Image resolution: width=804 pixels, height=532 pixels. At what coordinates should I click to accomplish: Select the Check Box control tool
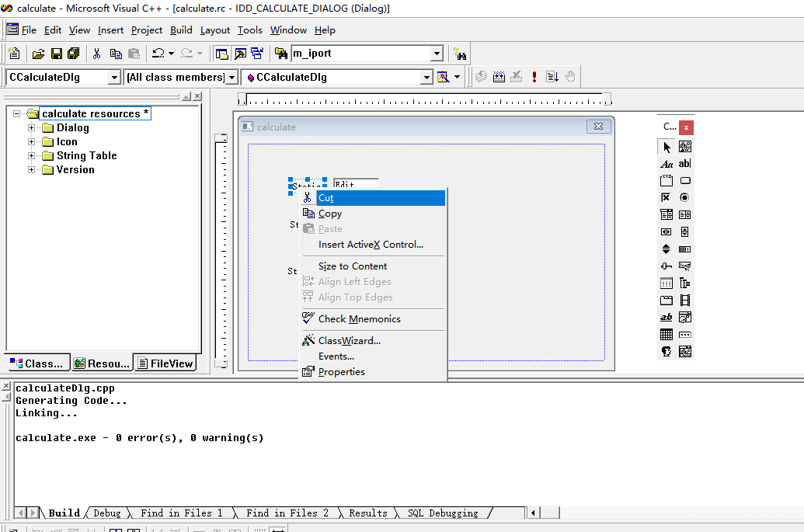click(666, 197)
